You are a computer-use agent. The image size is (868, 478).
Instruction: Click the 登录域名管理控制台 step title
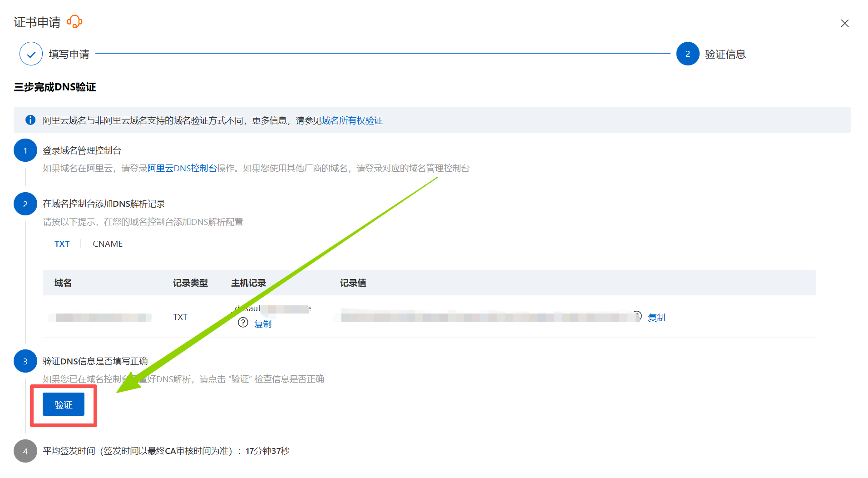click(x=82, y=150)
